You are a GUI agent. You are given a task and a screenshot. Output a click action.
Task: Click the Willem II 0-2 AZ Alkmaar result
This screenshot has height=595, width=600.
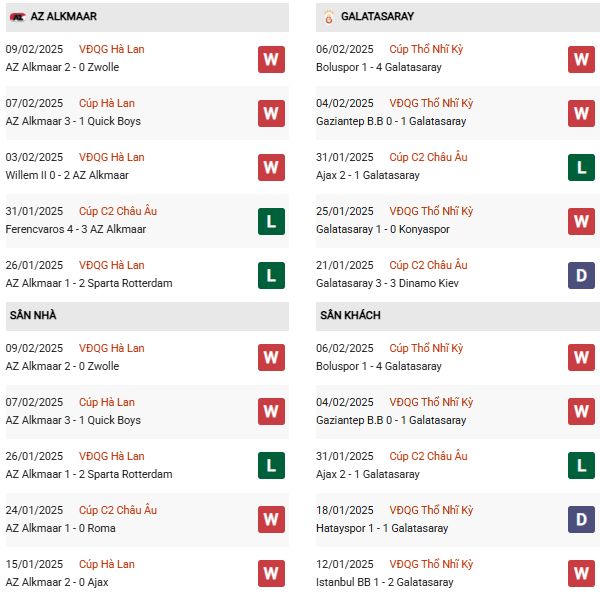click(73, 175)
